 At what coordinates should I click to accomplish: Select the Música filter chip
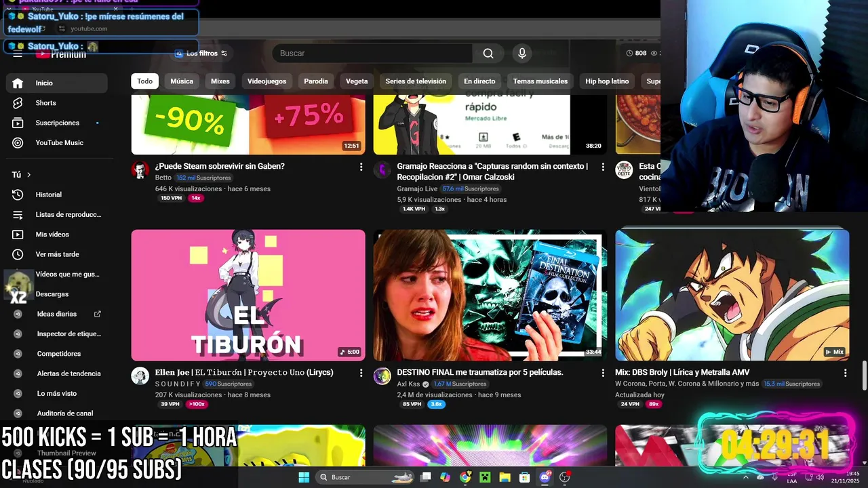182,81
